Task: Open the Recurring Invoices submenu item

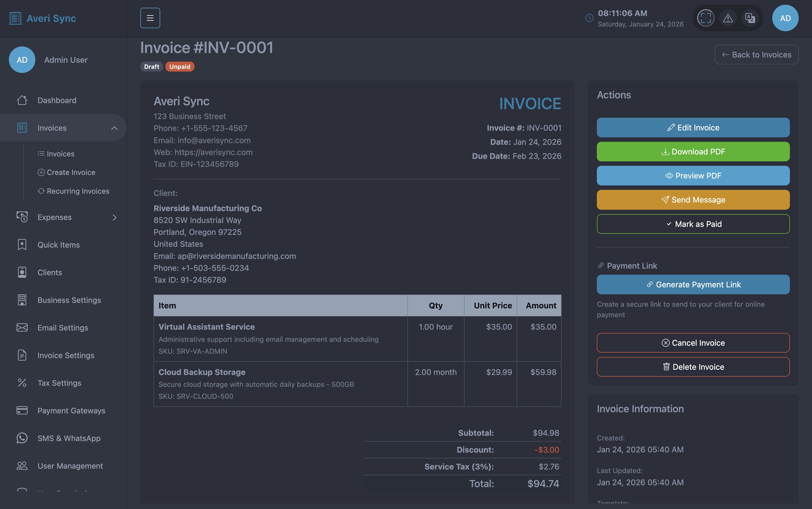Action: [78, 191]
